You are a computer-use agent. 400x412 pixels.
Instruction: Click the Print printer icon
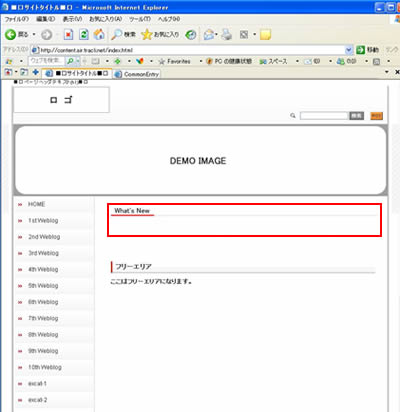pyautogui.click(x=227, y=34)
